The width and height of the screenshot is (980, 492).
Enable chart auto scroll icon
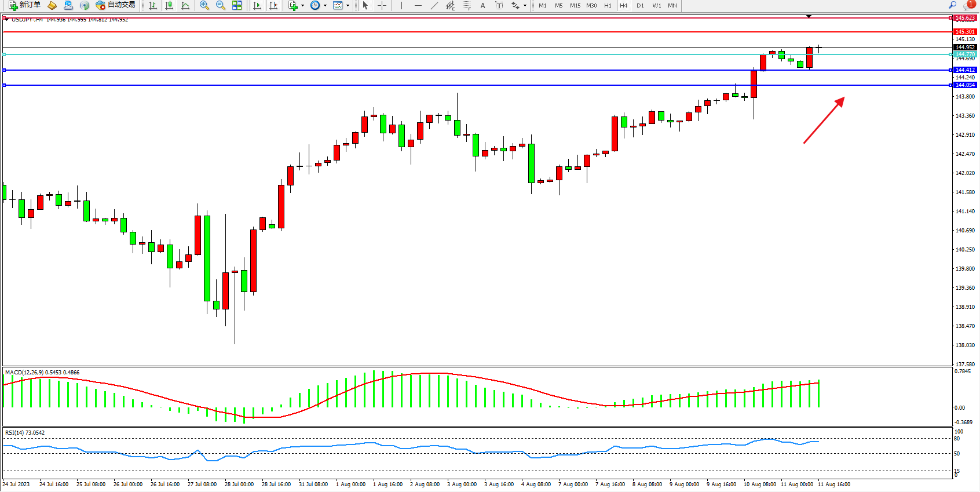click(x=257, y=5)
